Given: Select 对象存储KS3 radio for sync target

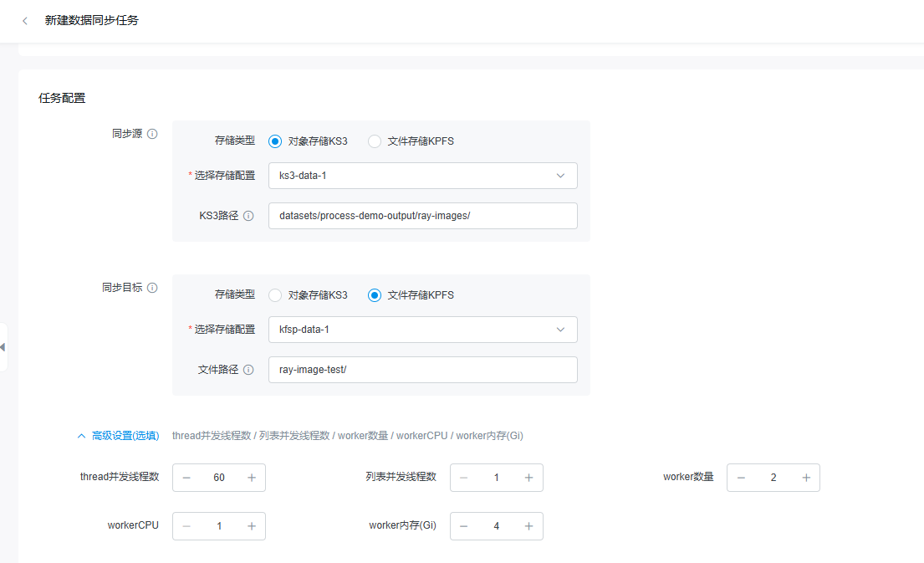Looking at the screenshot, I should coord(275,295).
